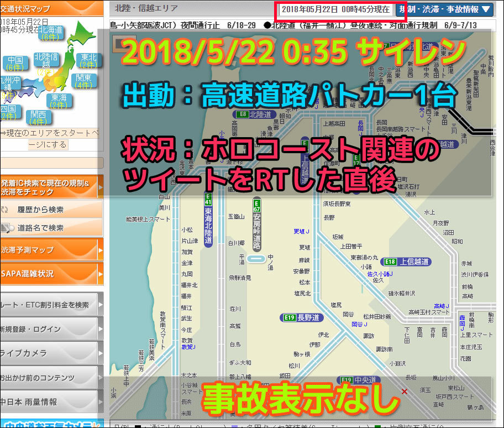This screenshot has width=504, height=428.
Task: Click search icon beside 道路名で検索
Action: click(x=7, y=228)
